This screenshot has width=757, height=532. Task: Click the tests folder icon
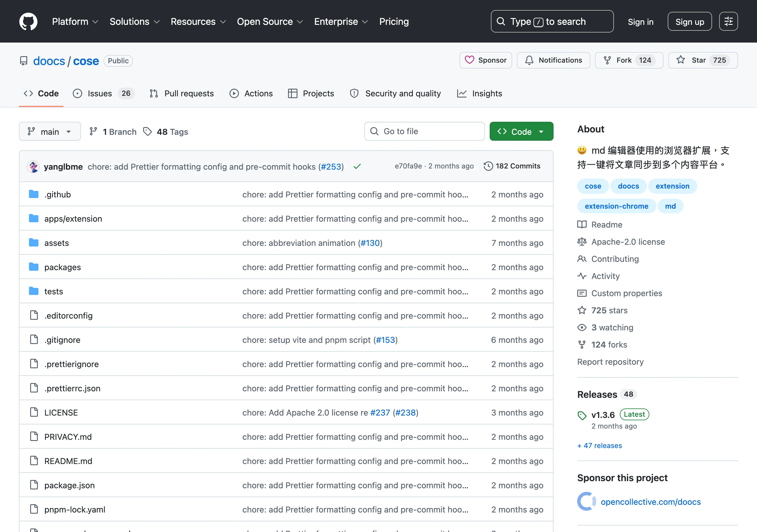point(34,291)
